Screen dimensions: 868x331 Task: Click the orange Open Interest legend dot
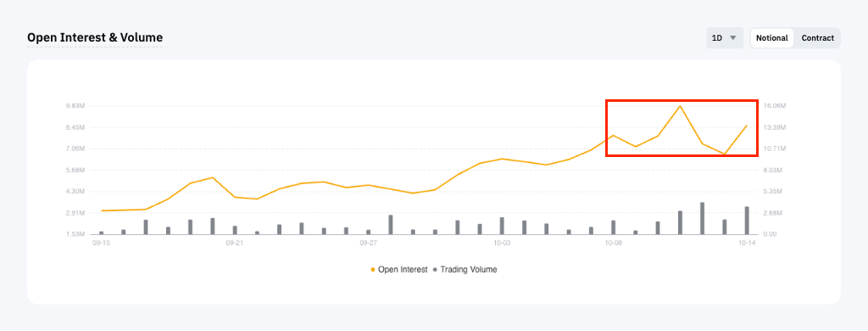coord(373,270)
